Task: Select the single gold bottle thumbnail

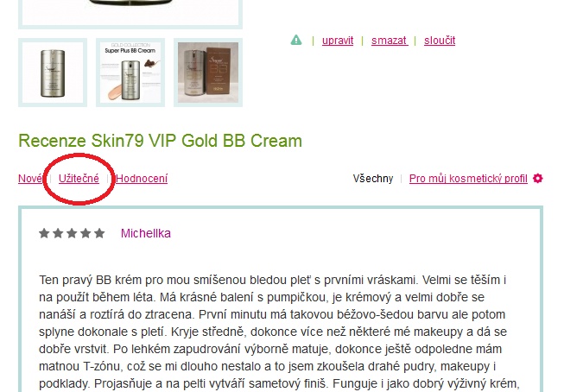Action: (x=53, y=73)
